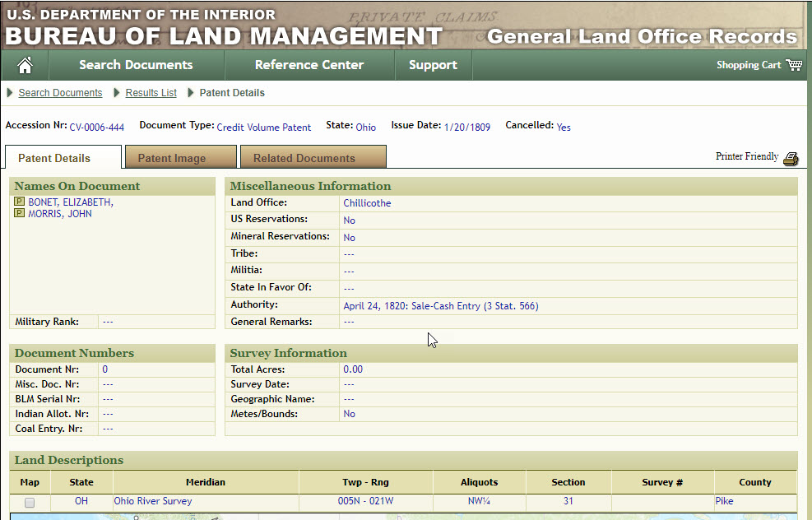Click the Cancelled value Yes
812x520 pixels.
tap(564, 128)
